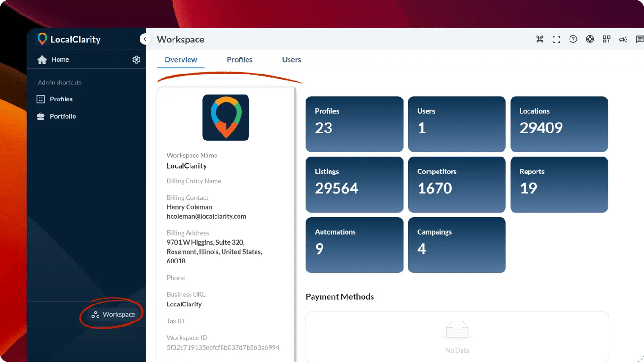Image resolution: width=644 pixels, height=362 pixels.
Task: Click the add widgets grid-plus icon
Action: [x=607, y=40]
